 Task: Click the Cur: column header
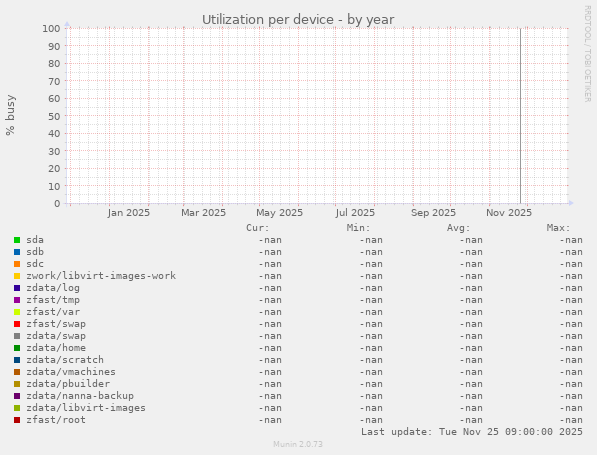pyautogui.click(x=258, y=228)
